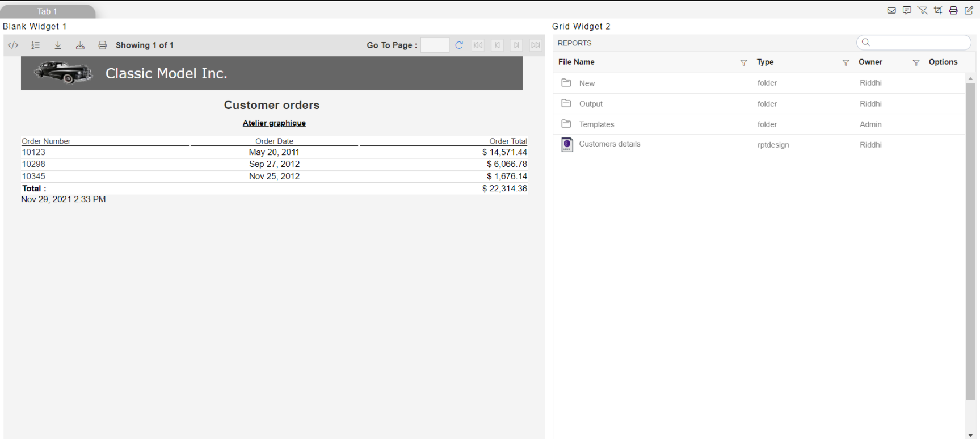Open the Templates folder row
The image size is (980, 439).
point(759,124)
